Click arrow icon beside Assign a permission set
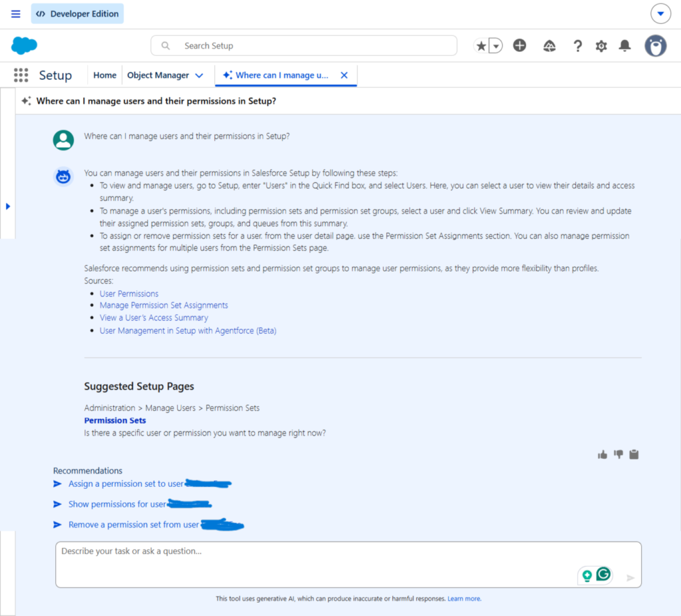The image size is (681, 616). click(57, 484)
